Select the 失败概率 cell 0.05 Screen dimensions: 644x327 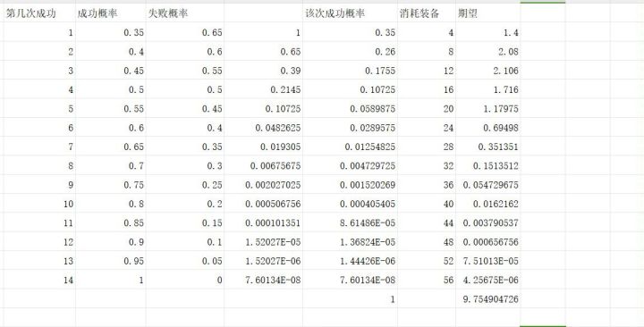[x=185, y=261]
